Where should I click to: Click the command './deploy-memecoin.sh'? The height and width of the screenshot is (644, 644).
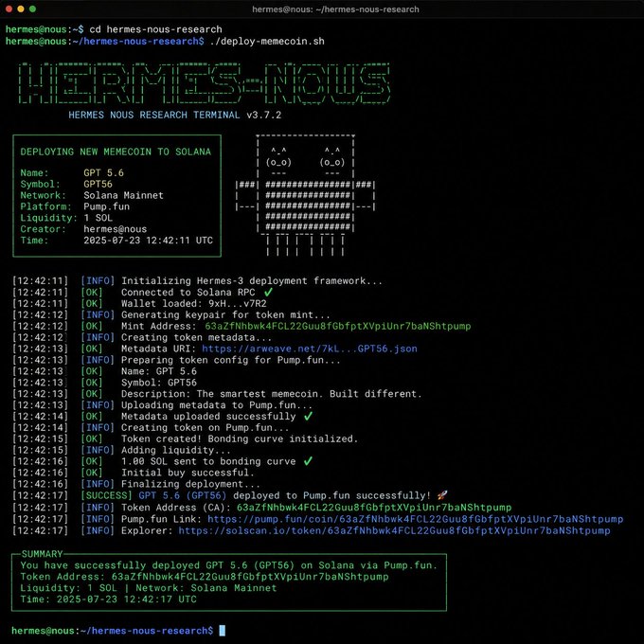(267, 42)
